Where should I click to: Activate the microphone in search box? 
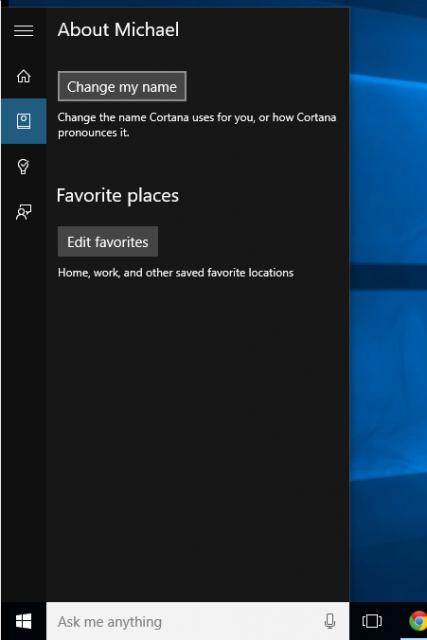330,621
